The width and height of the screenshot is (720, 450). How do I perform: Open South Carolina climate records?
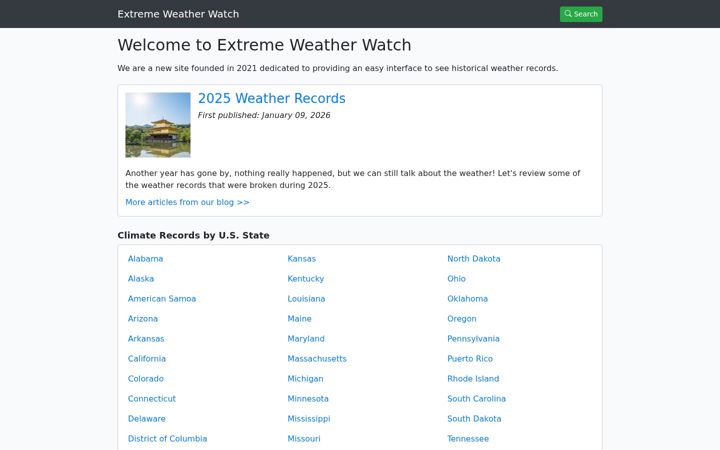click(476, 399)
